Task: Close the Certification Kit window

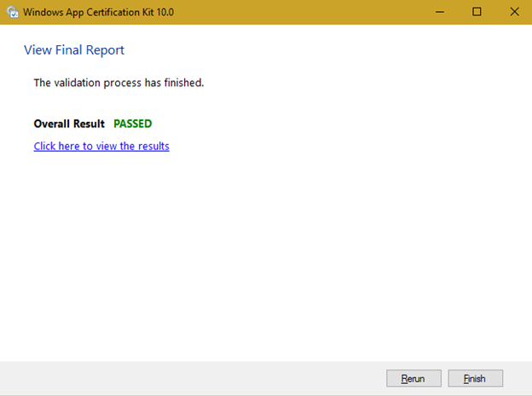Action: [514, 12]
